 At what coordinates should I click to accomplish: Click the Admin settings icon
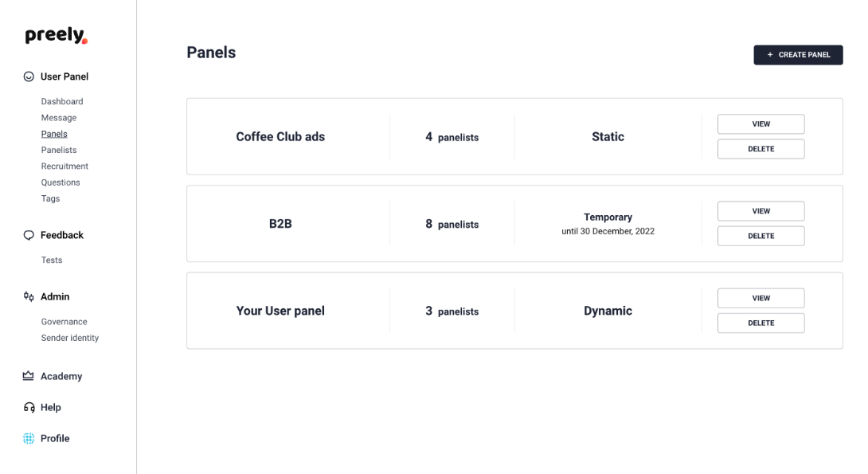point(29,297)
